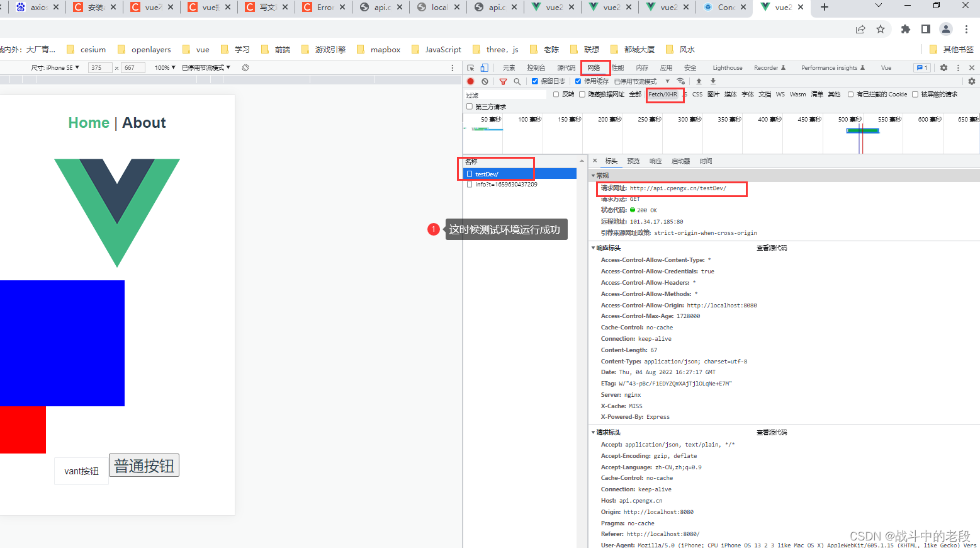Enable the 反转 filter checkbox
Screen dimensions: 980x548
point(556,94)
